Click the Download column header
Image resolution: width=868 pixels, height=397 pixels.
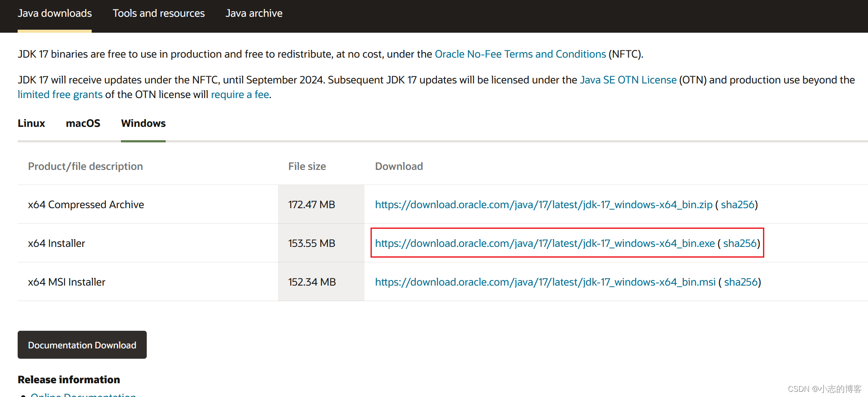(x=399, y=166)
